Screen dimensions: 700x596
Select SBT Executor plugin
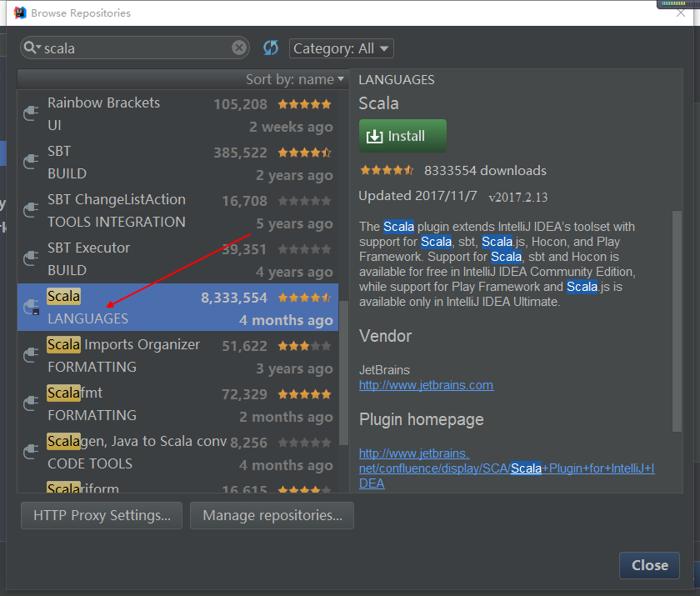[177, 258]
